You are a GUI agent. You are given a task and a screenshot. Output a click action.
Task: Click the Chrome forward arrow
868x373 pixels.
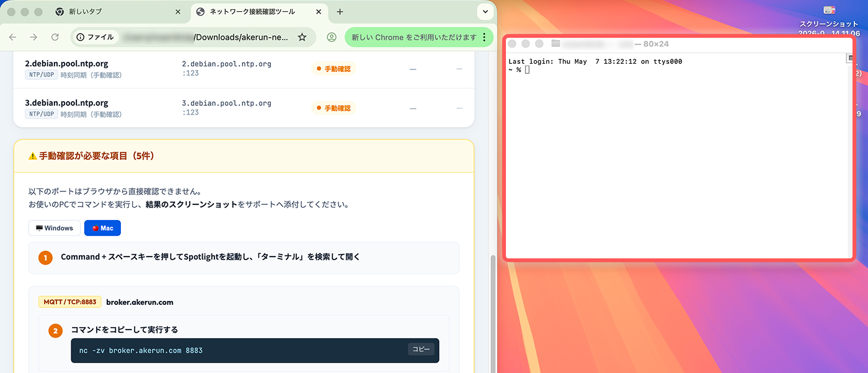point(33,37)
